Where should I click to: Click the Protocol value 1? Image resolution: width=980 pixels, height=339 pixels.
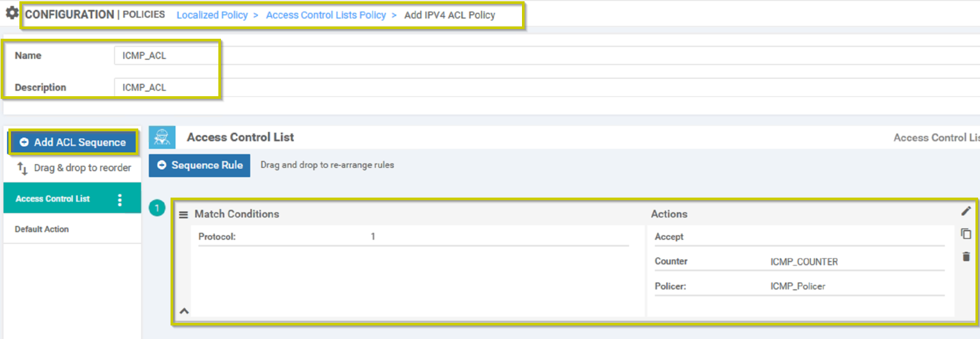point(373,236)
